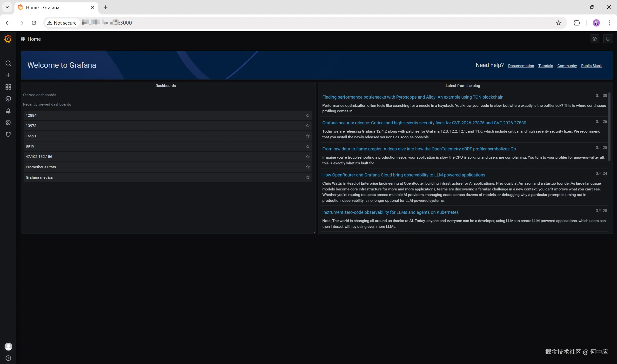Click the Create plus icon in sidebar

(x=8, y=75)
